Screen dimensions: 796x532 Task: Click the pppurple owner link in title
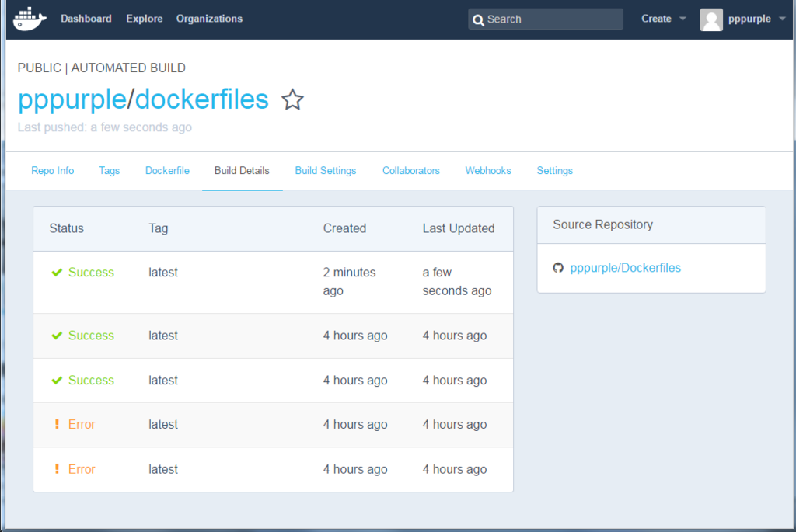(72, 99)
